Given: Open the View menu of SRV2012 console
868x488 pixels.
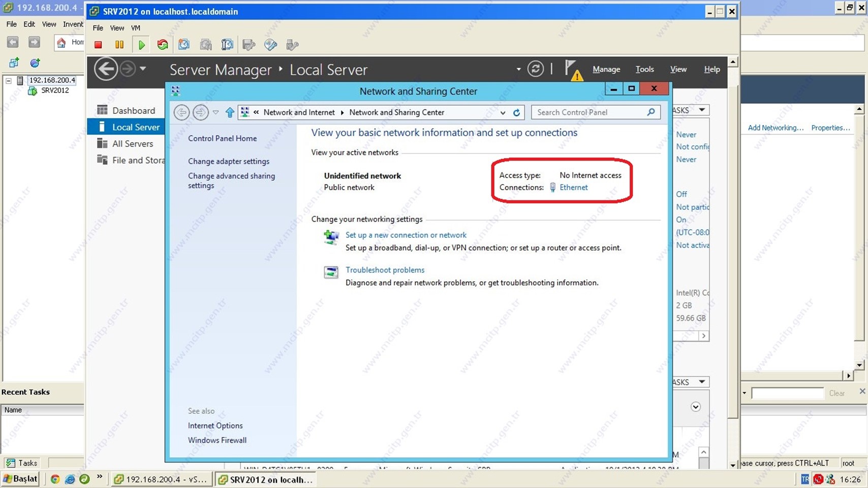Looking at the screenshot, I should (117, 28).
